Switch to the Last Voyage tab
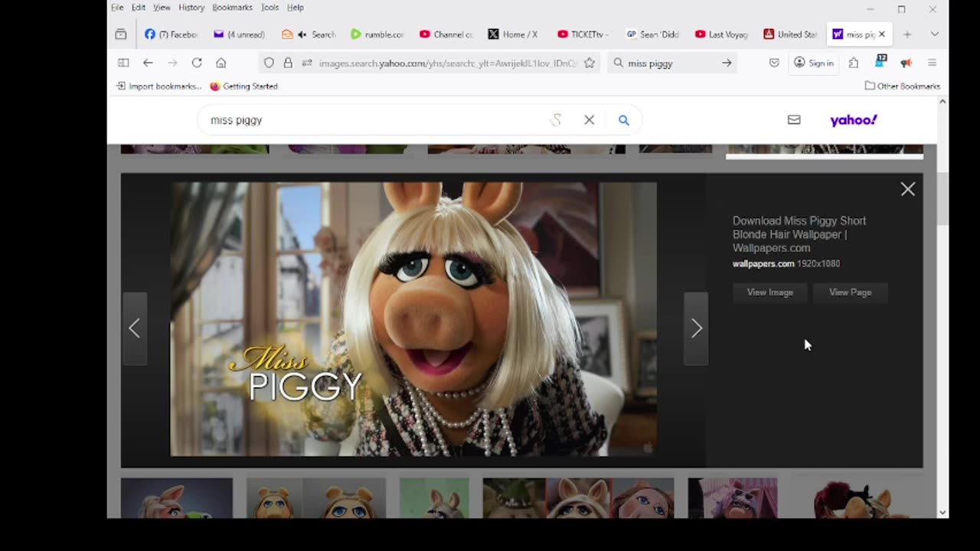 coord(720,34)
